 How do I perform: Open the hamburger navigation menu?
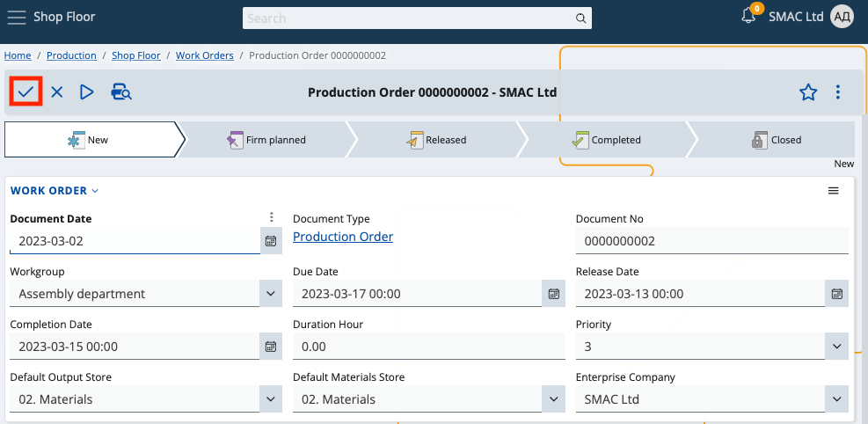(x=17, y=17)
